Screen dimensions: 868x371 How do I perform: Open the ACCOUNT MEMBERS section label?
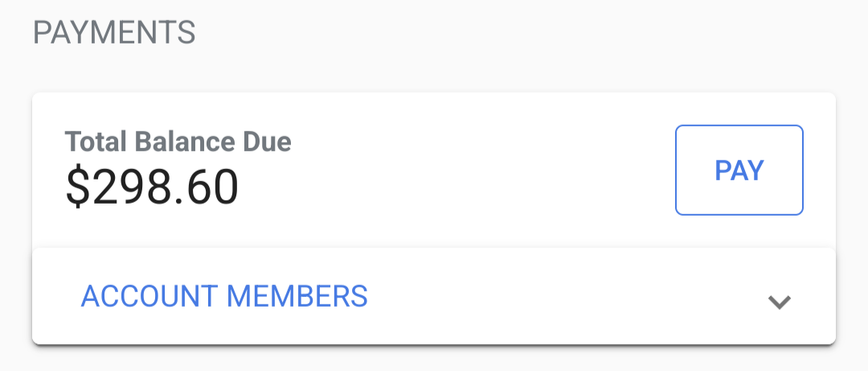click(224, 296)
